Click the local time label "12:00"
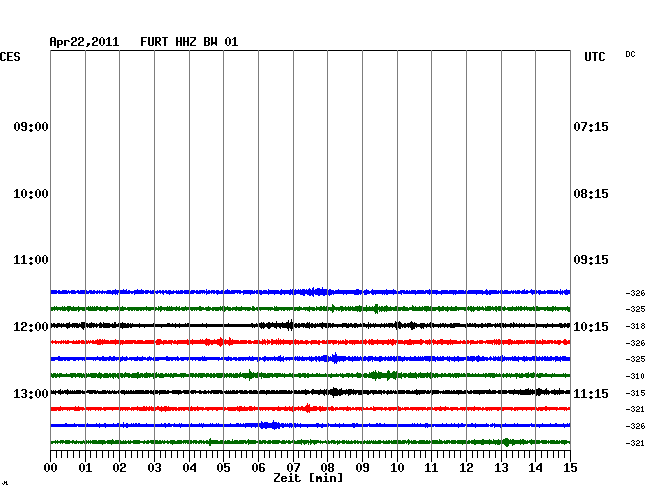 pyautogui.click(x=31, y=327)
